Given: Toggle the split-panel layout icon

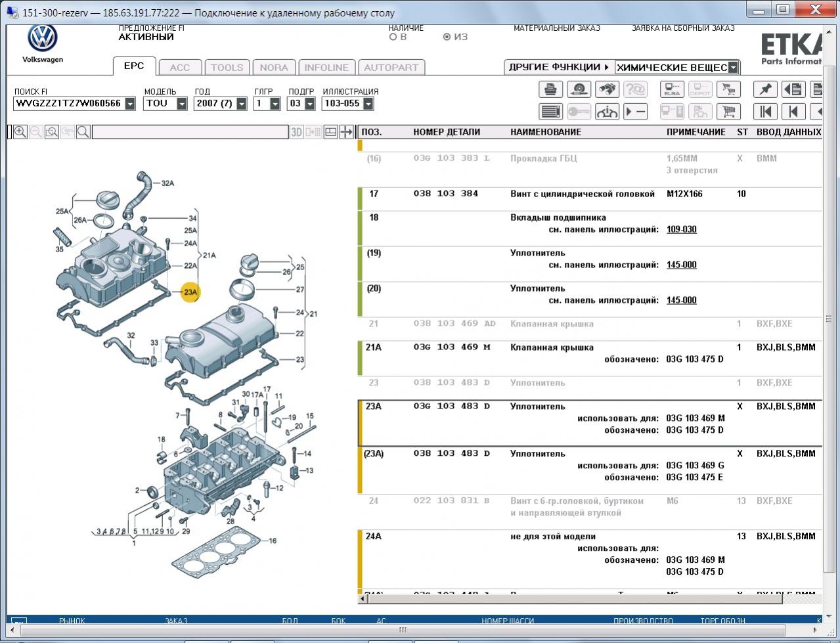Looking at the screenshot, I should [330, 132].
